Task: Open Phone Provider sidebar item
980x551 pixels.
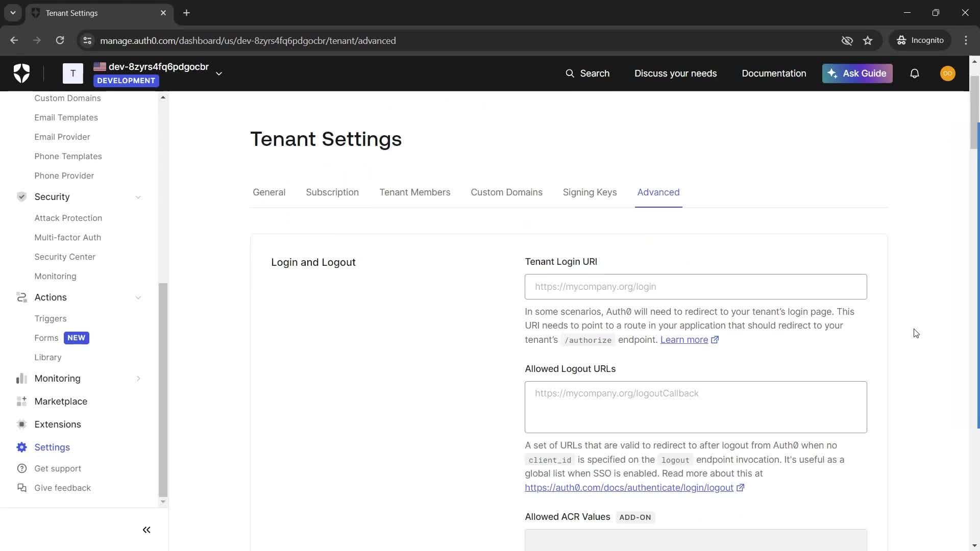Action: click(x=64, y=176)
